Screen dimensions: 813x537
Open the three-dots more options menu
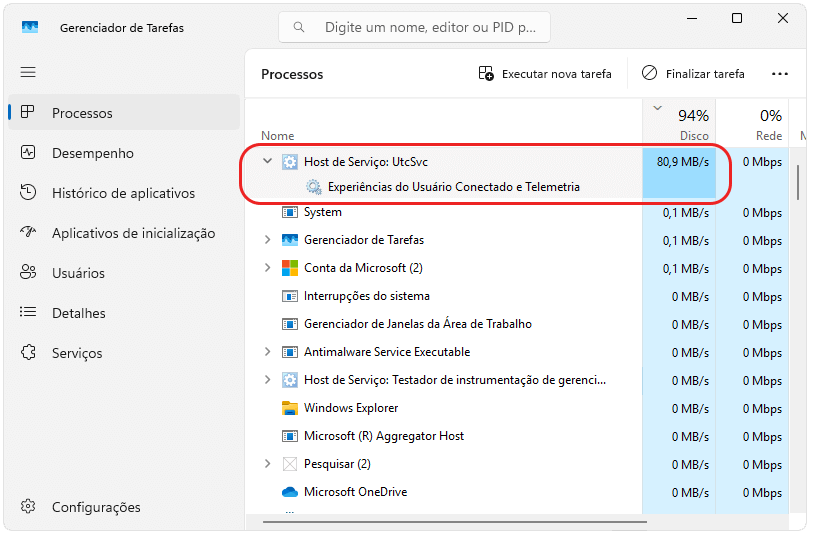[779, 74]
